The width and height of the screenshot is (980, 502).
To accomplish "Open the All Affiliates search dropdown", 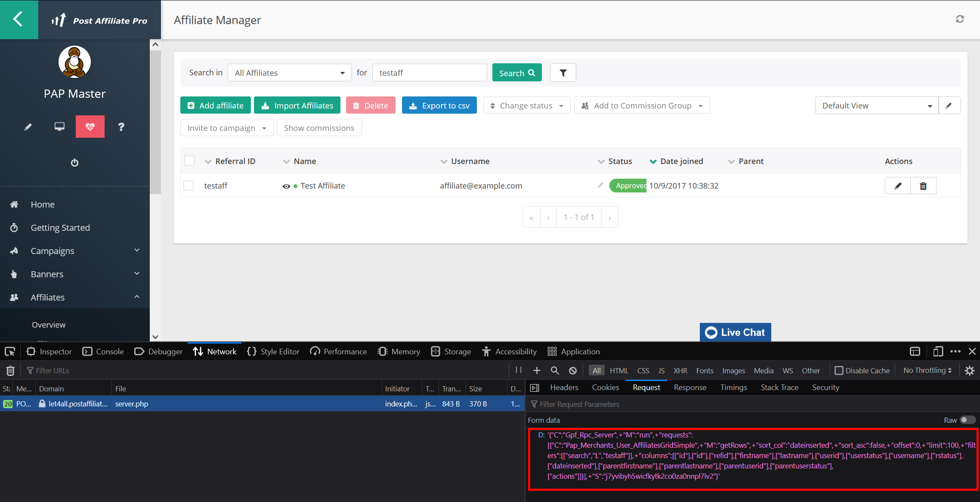I will [289, 73].
